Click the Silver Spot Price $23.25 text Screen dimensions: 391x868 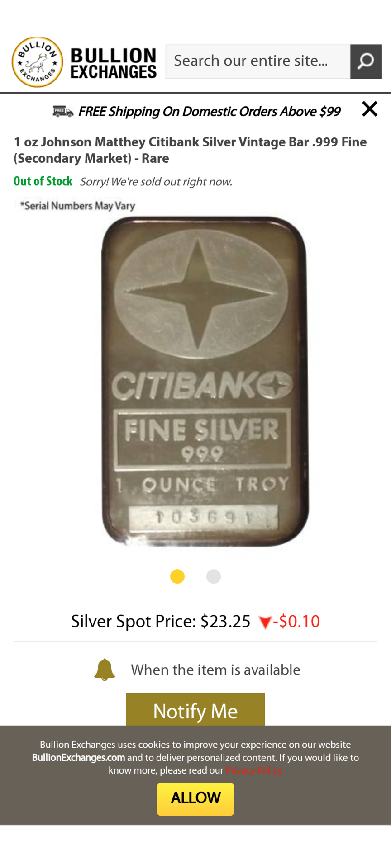(161, 622)
